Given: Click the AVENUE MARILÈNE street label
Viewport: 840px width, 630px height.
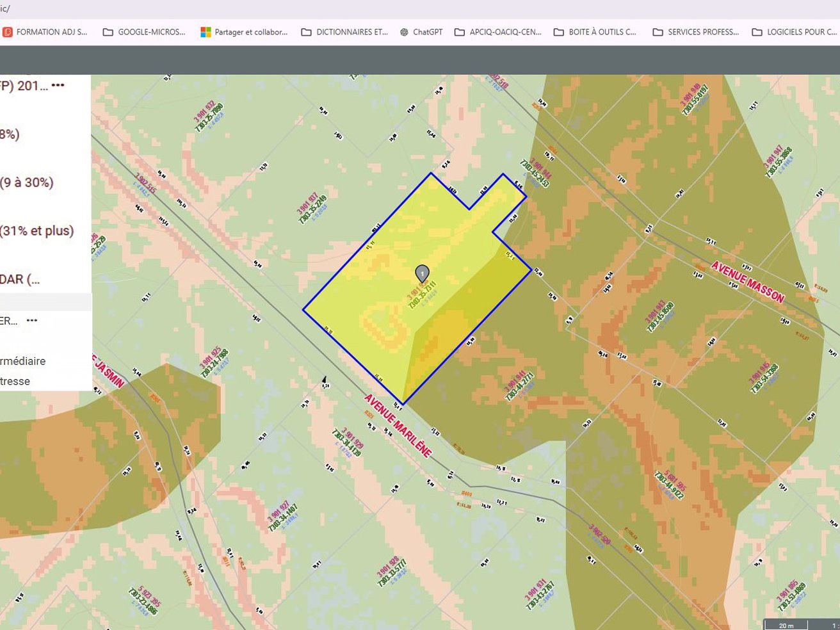Looking at the screenshot, I should (x=398, y=426).
